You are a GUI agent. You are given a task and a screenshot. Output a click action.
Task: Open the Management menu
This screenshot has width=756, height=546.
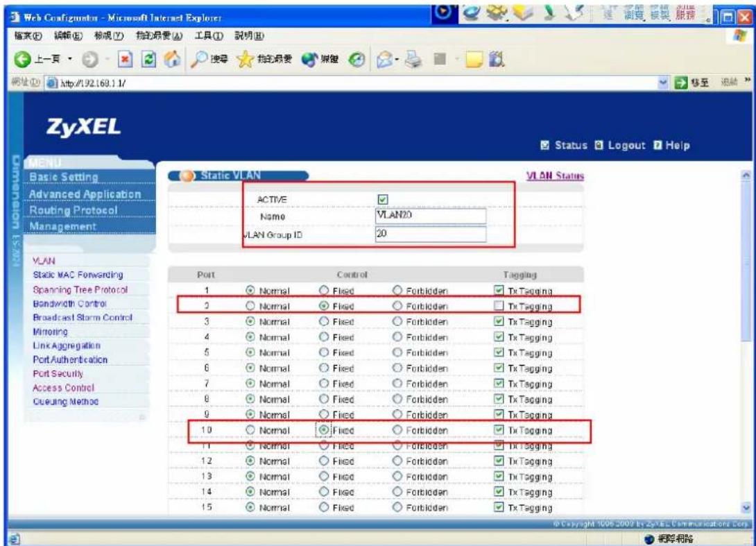coord(62,226)
